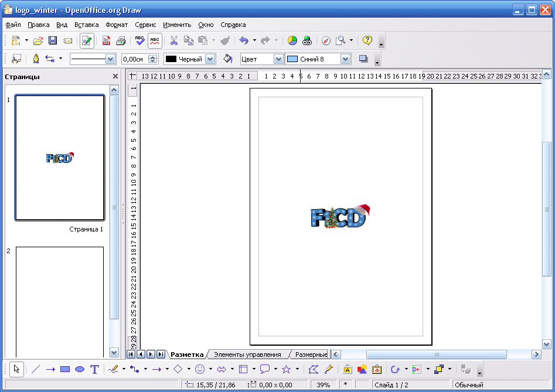Open Area dialog via paint bucket icon
Screen dimensions: 555x392
[x=228, y=59]
